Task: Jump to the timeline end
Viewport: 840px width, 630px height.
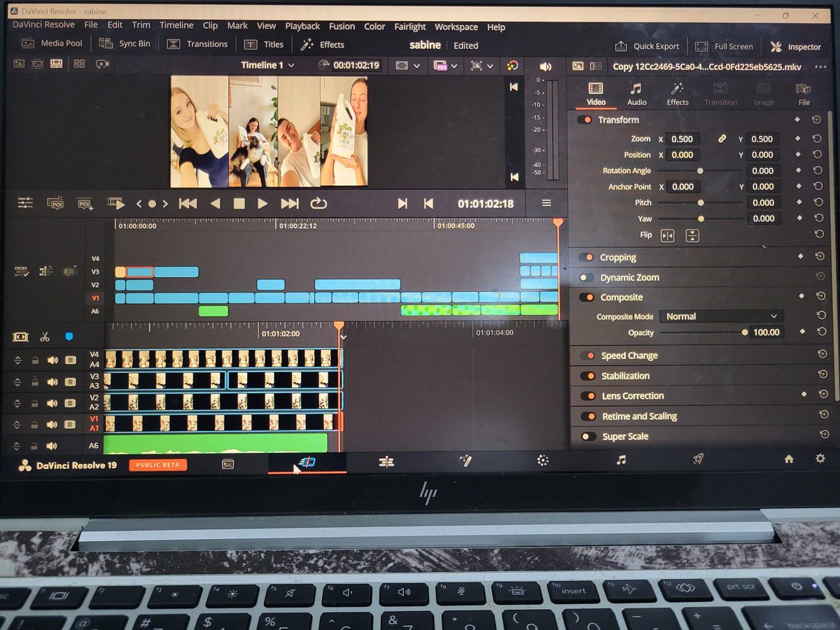Action: coord(290,204)
